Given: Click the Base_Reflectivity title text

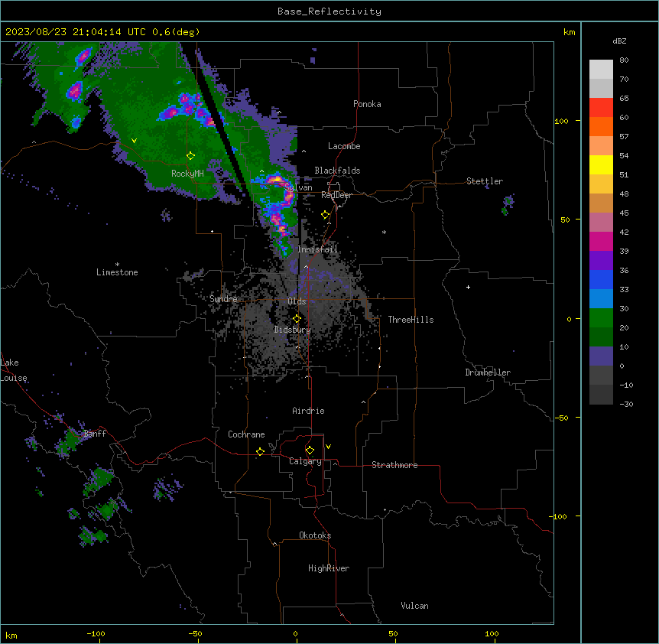Looking at the screenshot, I should tap(329, 11).
